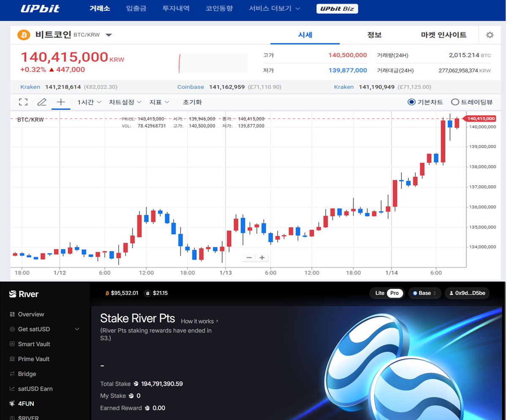Click the Kraken price 141,190,949

(x=376, y=87)
